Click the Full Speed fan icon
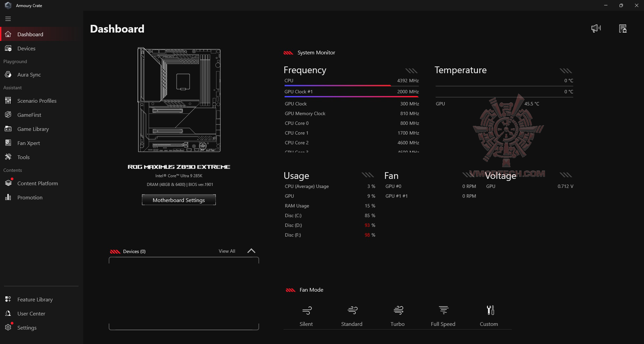The height and width of the screenshot is (344, 644). (444, 310)
